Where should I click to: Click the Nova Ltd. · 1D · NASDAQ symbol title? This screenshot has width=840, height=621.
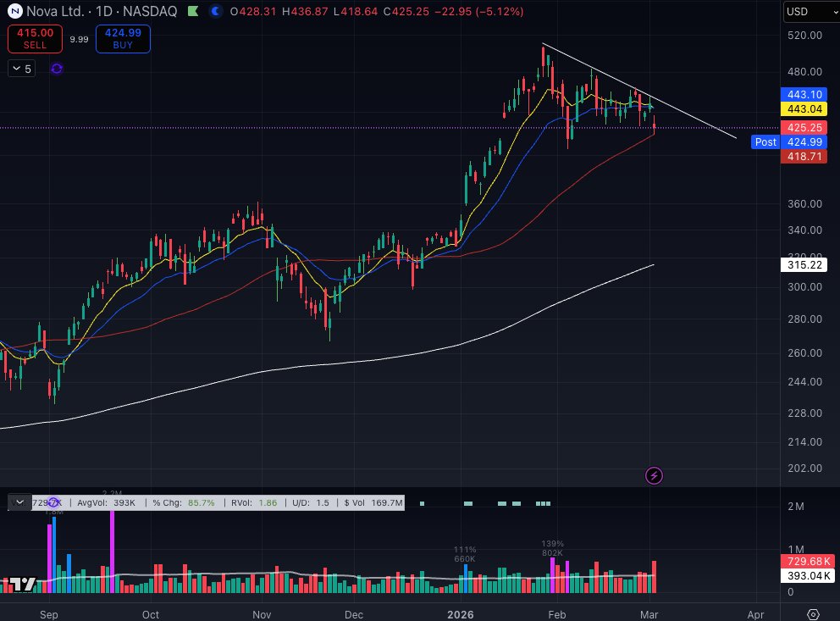click(x=102, y=11)
